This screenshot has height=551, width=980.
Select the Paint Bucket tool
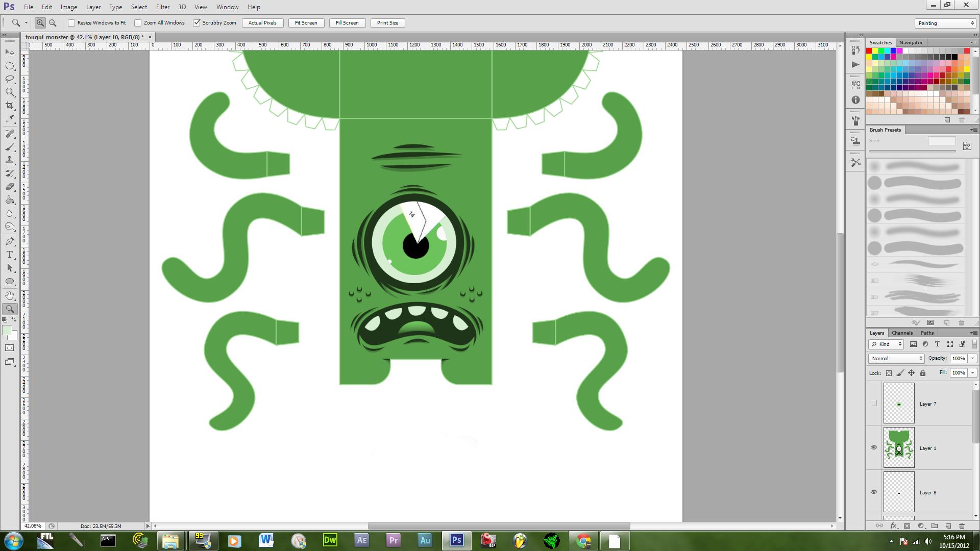10,200
